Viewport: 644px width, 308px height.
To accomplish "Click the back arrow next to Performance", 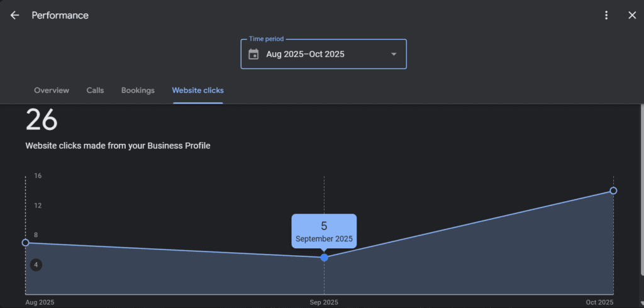I will click(x=14, y=15).
